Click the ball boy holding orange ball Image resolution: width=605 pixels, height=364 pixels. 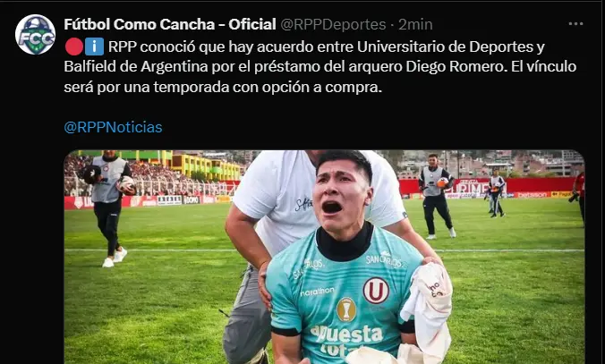coord(436,196)
